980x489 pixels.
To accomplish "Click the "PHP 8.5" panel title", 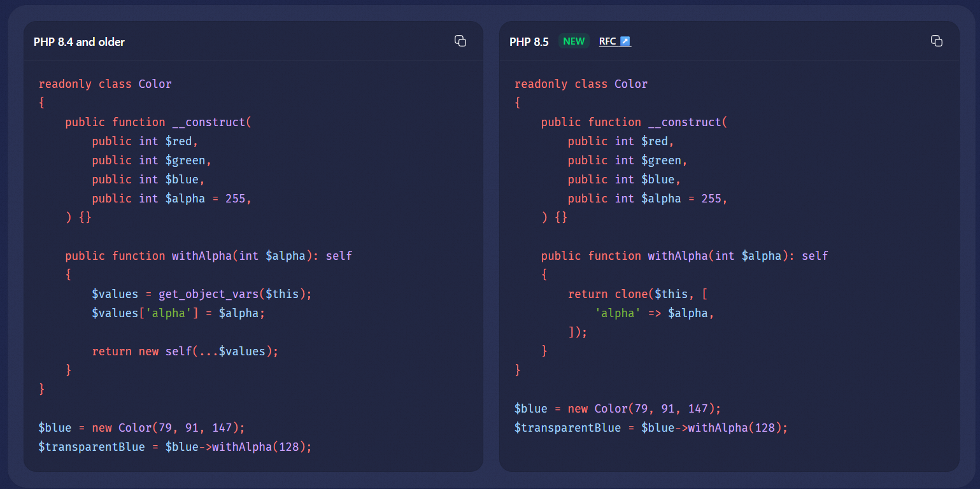I will point(529,42).
